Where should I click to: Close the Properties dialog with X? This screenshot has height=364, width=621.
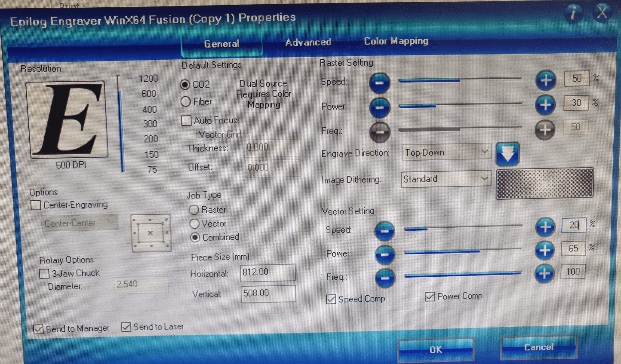click(x=602, y=12)
